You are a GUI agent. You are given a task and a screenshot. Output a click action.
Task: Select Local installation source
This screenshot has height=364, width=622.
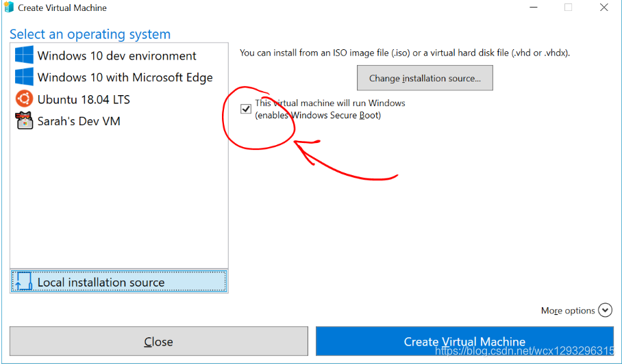pos(119,282)
